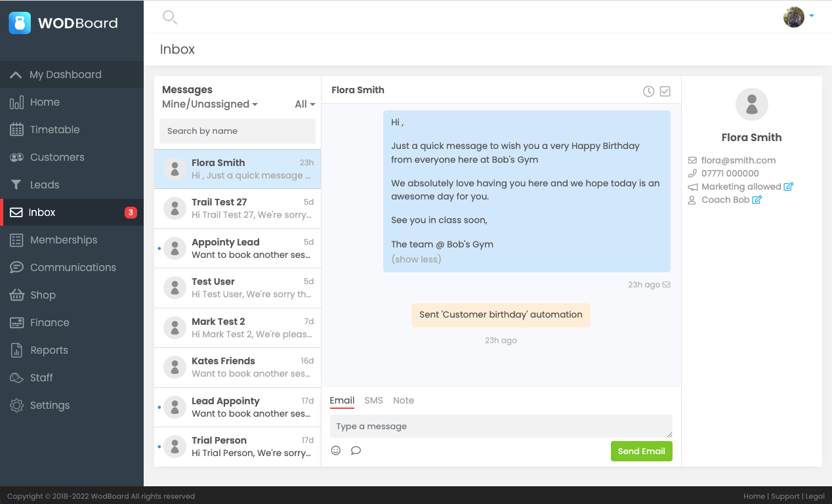Switch to the Note tab
Screen dimensions: 832x504
(404, 400)
